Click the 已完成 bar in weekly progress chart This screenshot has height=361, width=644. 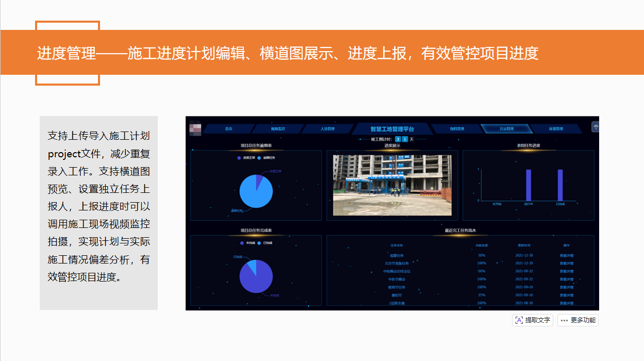point(560,185)
